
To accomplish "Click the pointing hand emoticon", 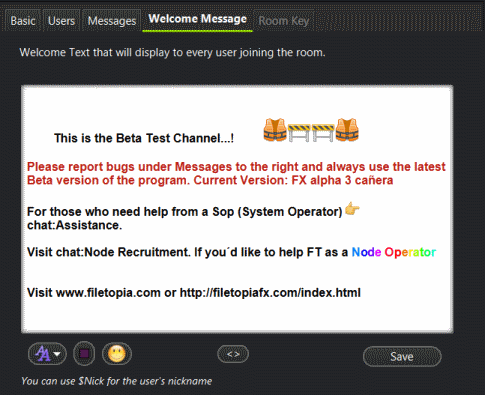I will coord(352,209).
